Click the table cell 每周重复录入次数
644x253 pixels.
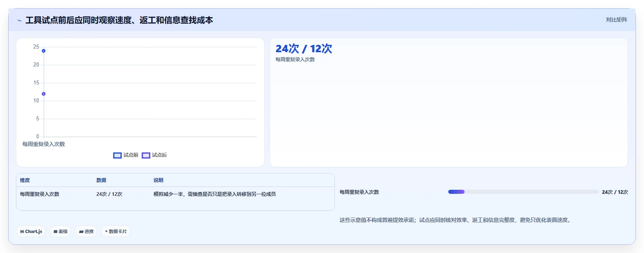coord(40,194)
